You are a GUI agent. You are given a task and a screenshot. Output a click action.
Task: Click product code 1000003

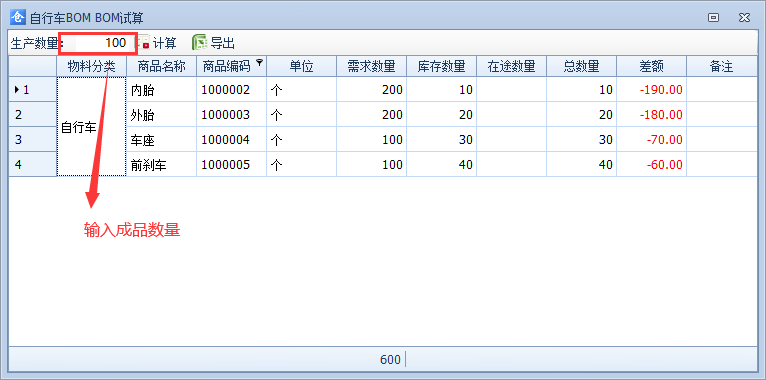coord(232,114)
